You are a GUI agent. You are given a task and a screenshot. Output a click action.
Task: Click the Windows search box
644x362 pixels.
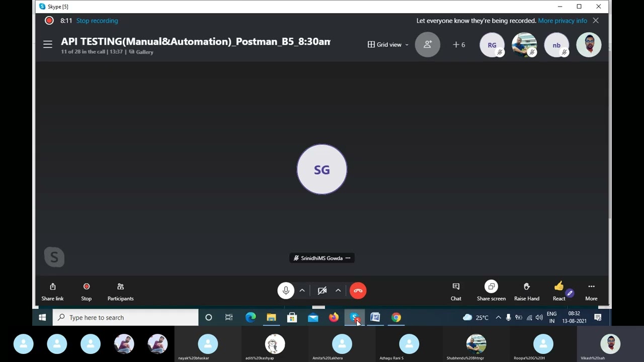(x=126, y=317)
